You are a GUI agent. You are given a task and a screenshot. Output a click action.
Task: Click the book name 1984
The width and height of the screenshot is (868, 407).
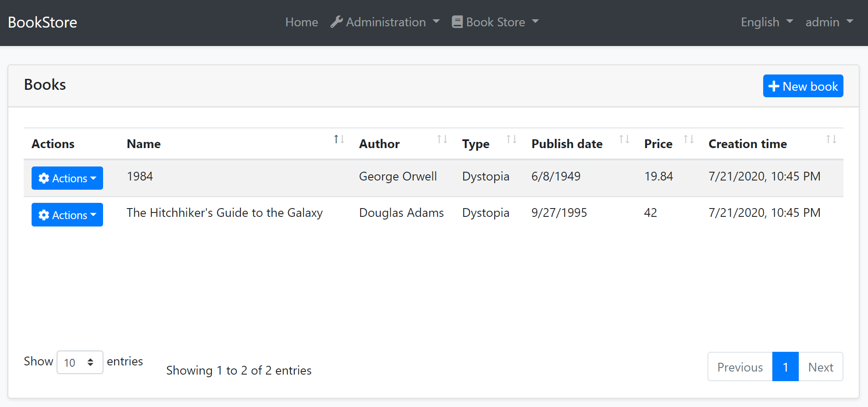click(140, 176)
